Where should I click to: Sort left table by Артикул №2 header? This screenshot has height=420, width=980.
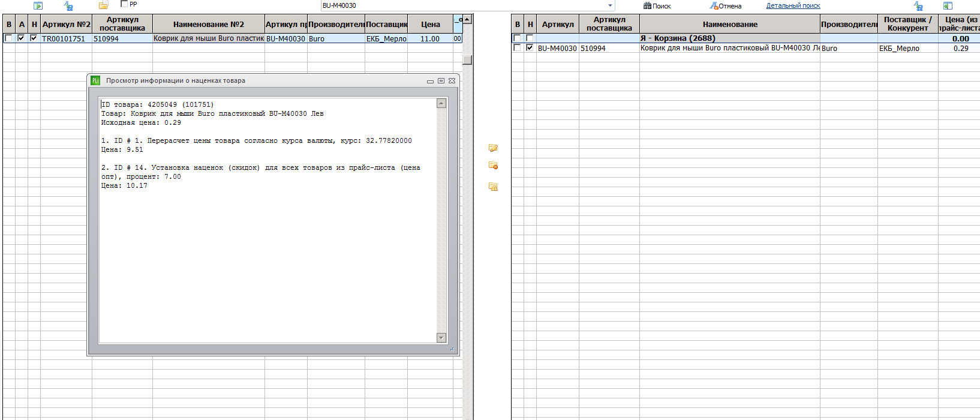point(66,24)
